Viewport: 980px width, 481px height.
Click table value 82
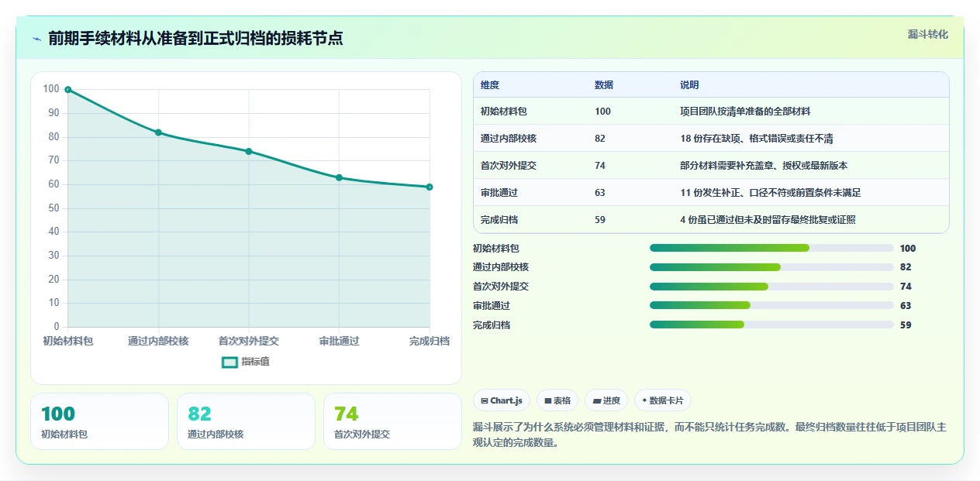point(600,139)
